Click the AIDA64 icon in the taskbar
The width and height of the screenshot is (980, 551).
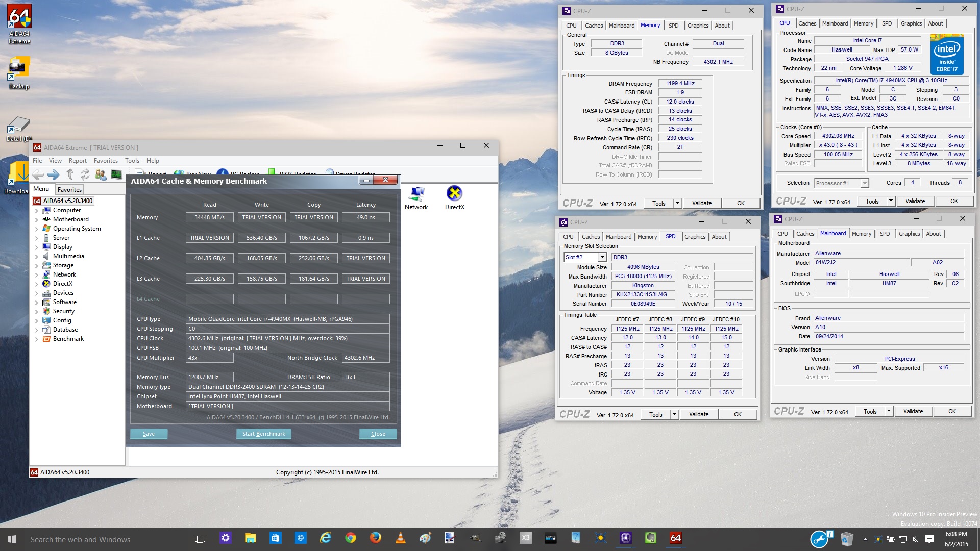pyautogui.click(x=675, y=538)
